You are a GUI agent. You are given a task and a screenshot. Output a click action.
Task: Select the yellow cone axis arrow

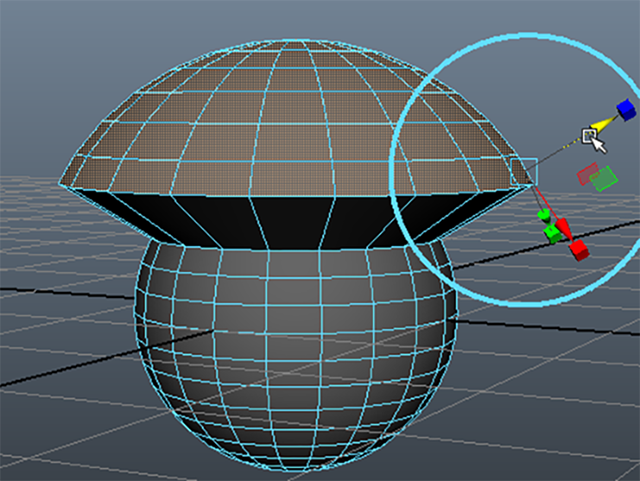[x=604, y=125]
